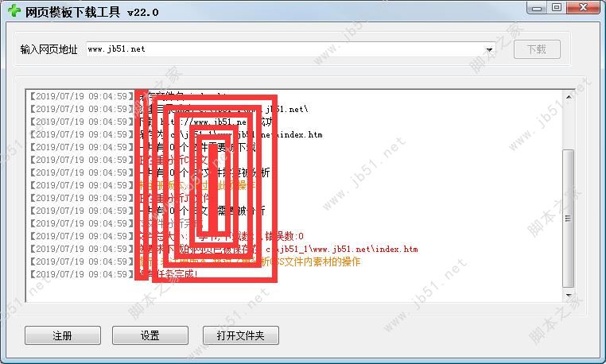606x364 pixels.
Task: Expand the URL address history dropdown arrow
Action: [x=489, y=49]
